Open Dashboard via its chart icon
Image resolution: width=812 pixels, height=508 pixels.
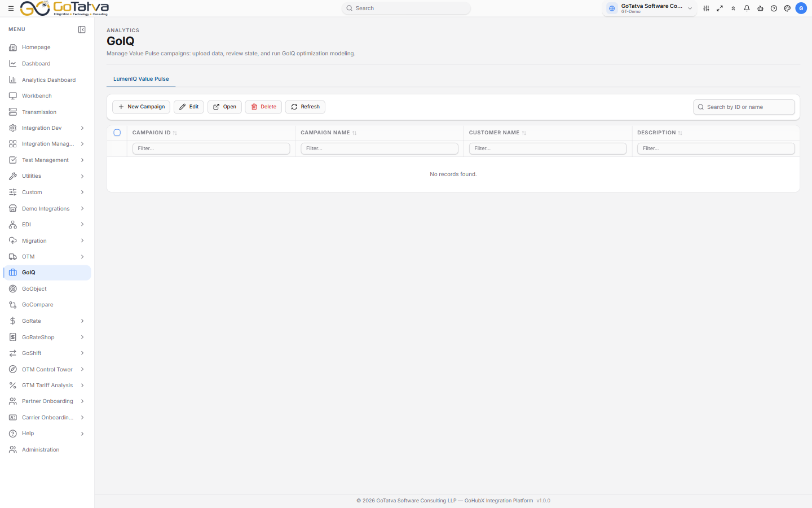(x=13, y=64)
